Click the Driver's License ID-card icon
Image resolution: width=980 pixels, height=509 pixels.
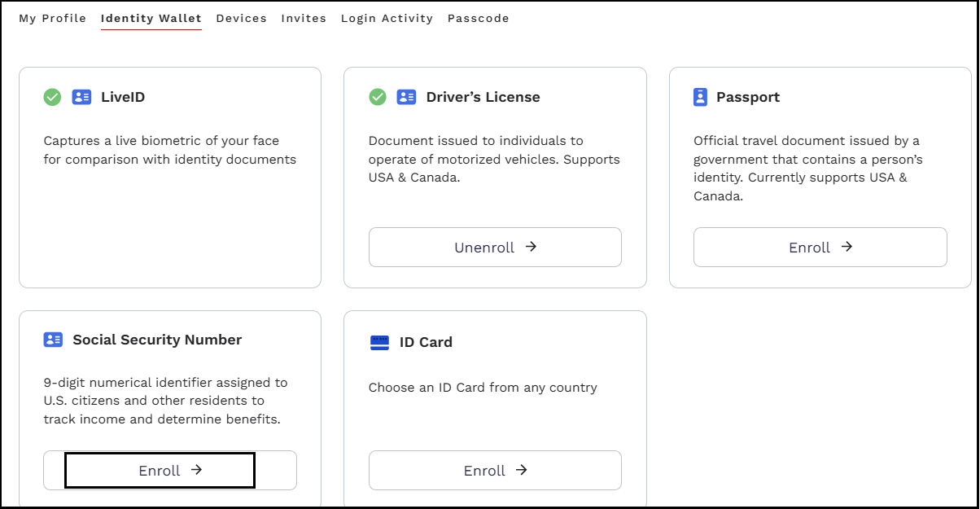[x=406, y=97]
